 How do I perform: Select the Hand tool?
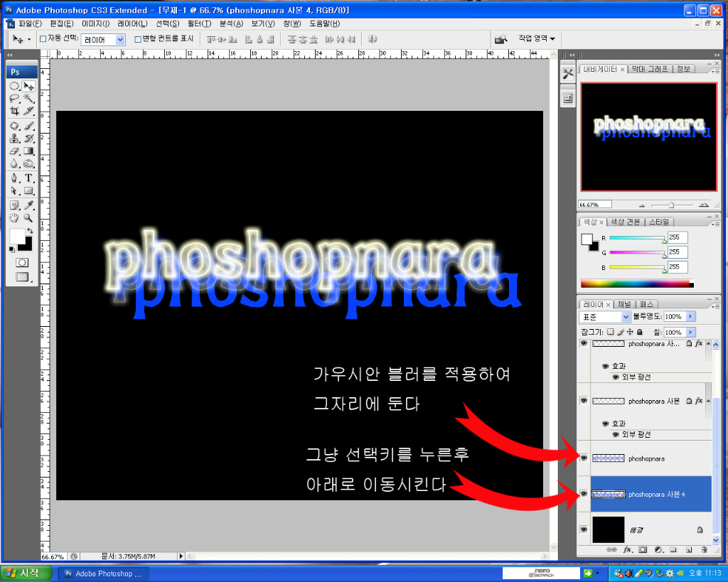(x=15, y=217)
